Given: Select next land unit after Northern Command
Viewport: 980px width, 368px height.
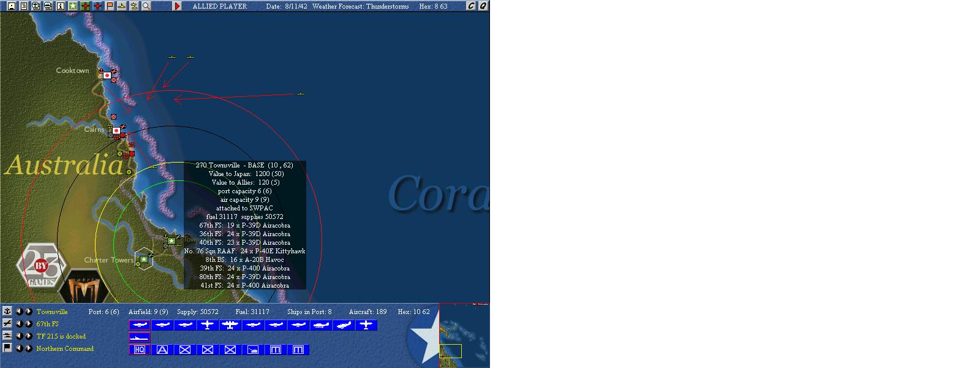Looking at the screenshot, I should pyautogui.click(x=28, y=348).
